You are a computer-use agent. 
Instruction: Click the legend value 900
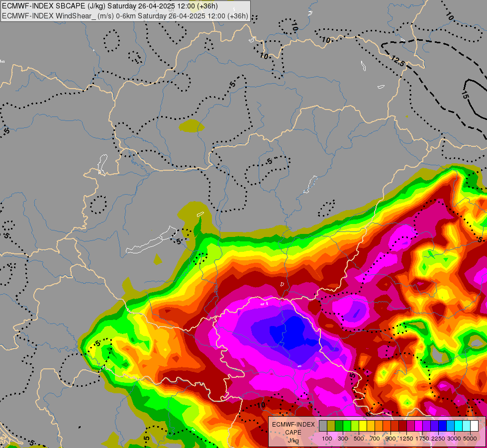pyautogui.click(x=390, y=439)
